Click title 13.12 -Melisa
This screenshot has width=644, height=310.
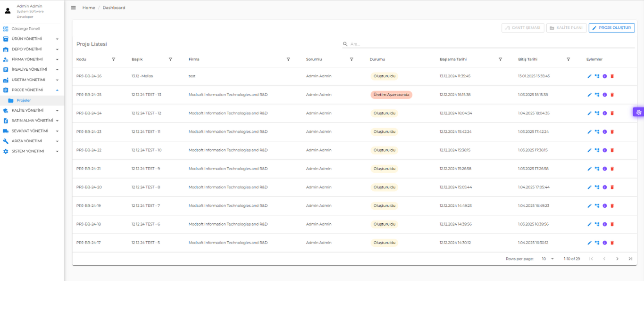[x=142, y=76]
